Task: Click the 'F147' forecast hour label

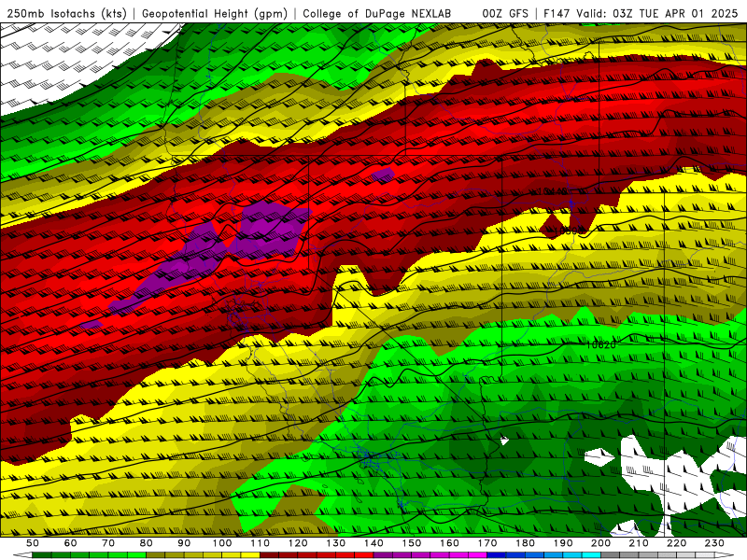Action: [557, 14]
